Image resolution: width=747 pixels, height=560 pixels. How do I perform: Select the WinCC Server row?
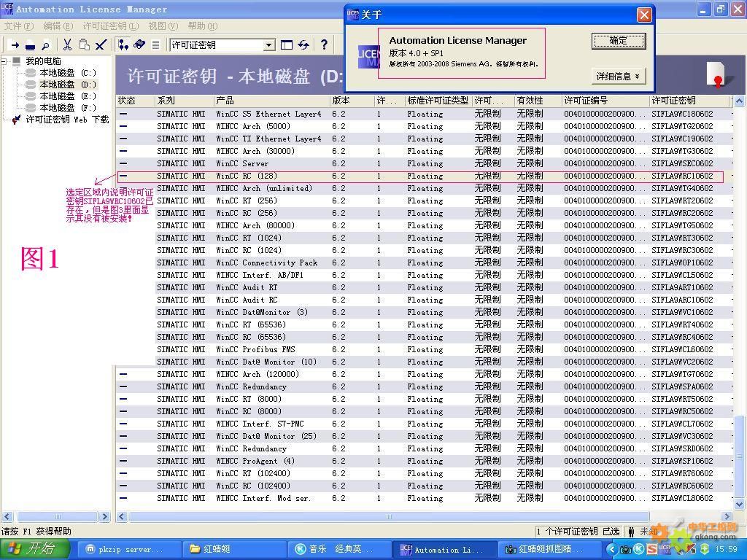[424, 163]
